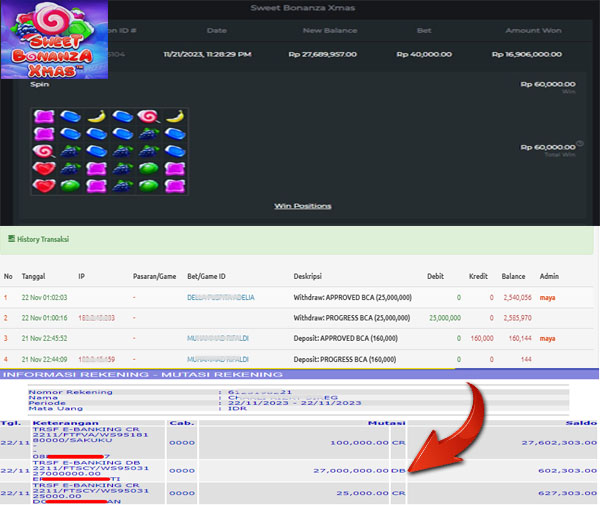Click the saldo value 602,303.00
The width and height of the screenshot is (600, 505).
click(567, 471)
